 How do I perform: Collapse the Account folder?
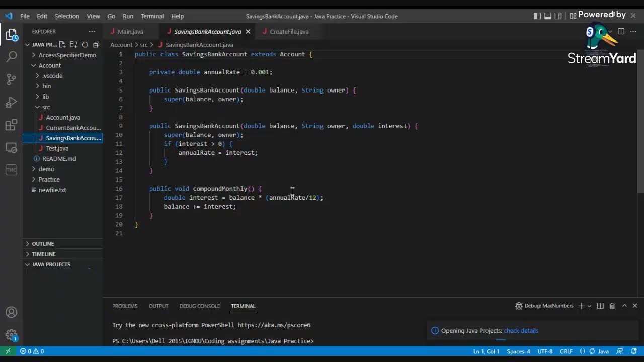tap(62, 65)
